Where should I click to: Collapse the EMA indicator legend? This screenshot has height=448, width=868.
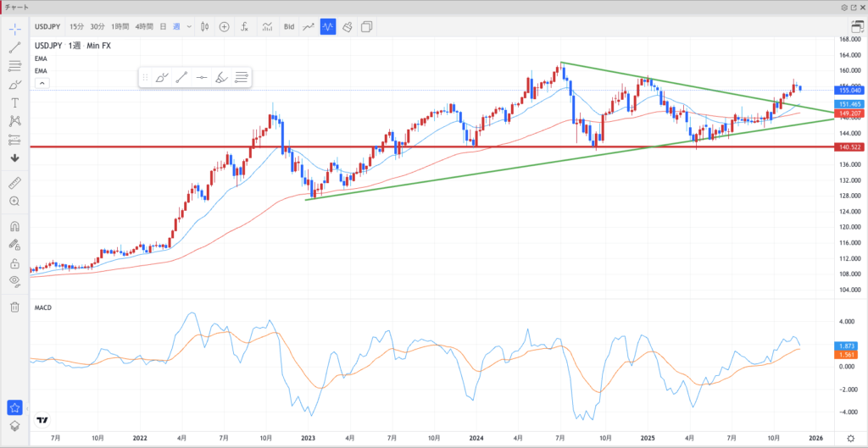point(42,83)
